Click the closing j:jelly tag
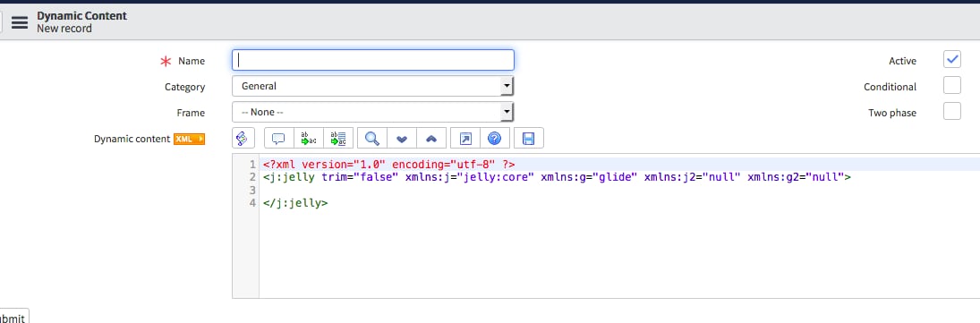The width and height of the screenshot is (980, 323). pos(295,202)
